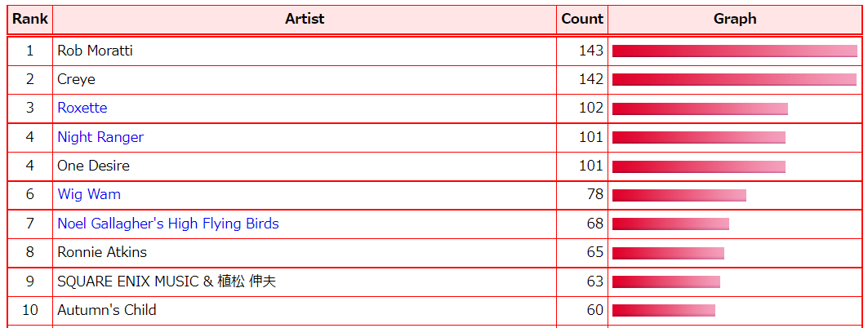
Task: Select the Ronnie Atkins row name
Action: click(x=102, y=252)
